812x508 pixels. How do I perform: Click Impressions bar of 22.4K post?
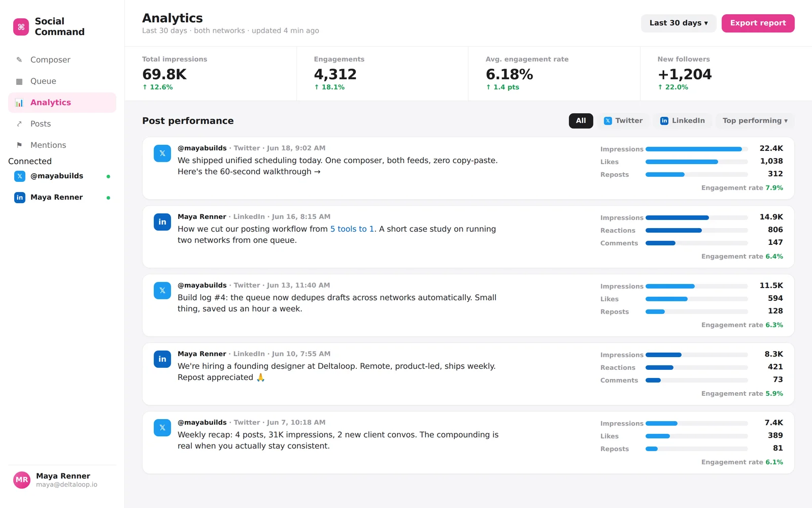pos(697,149)
